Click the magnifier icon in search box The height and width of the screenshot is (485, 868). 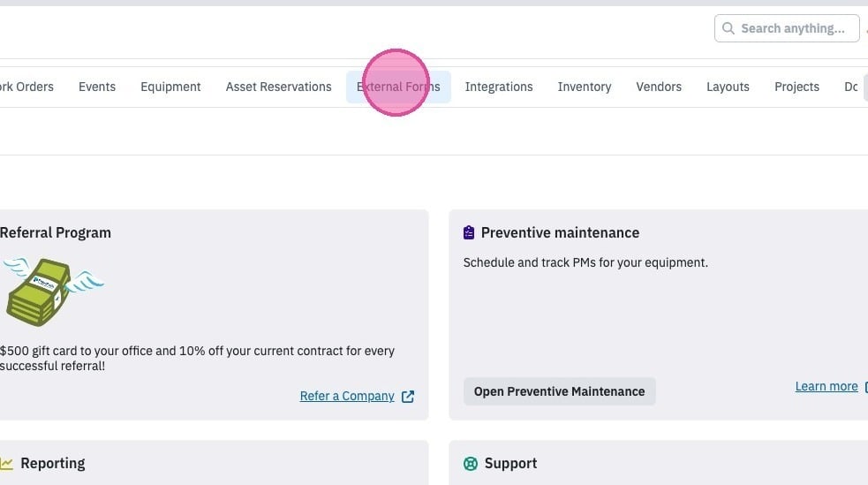pyautogui.click(x=728, y=28)
